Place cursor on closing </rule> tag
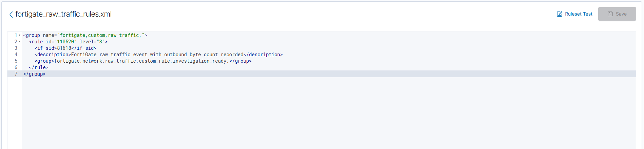 point(39,67)
